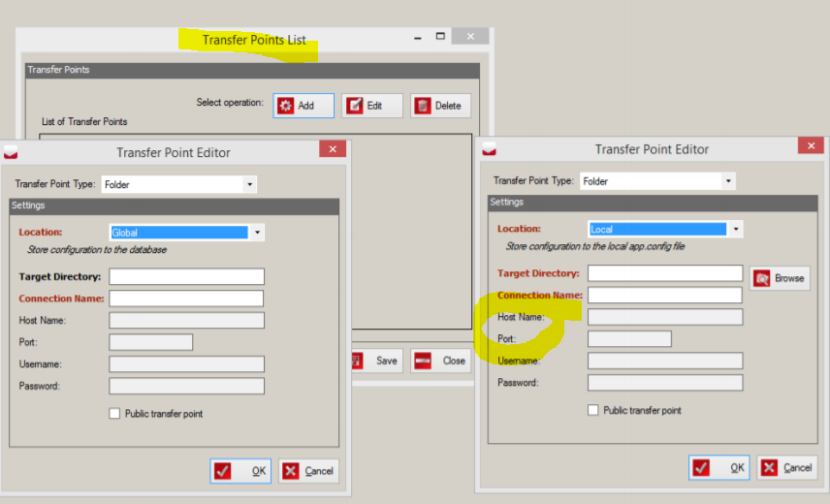
Task: Click the Browse button next to Target Directory
Action: pos(780,278)
